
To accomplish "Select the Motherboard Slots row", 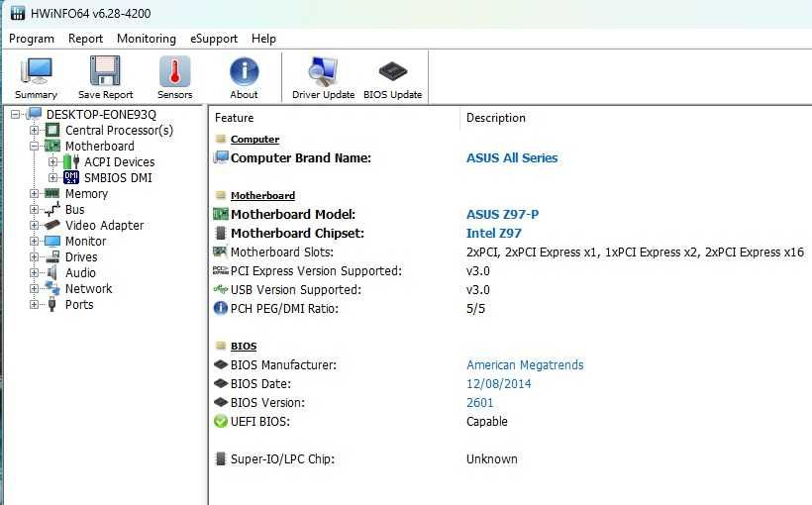I will click(x=511, y=252).
